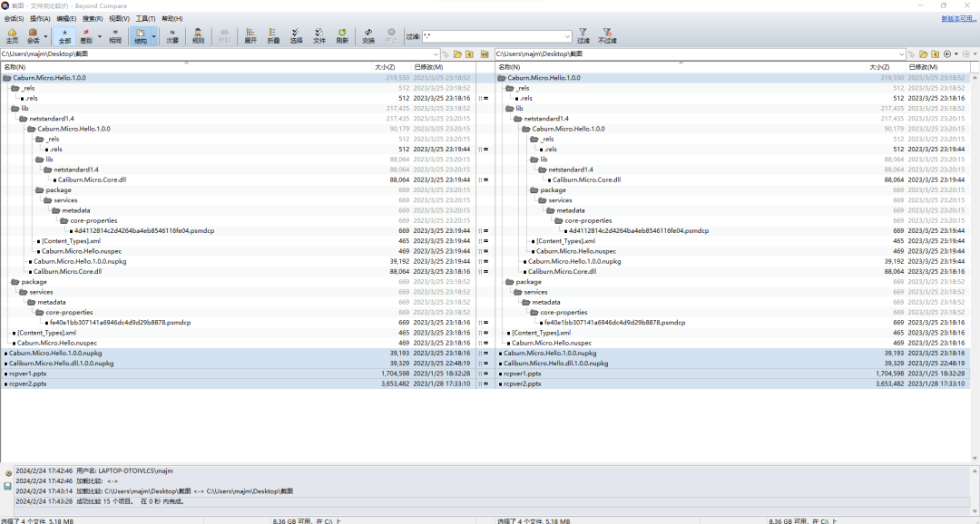Image resolution: width=980 pixels, height=524 pixels.
Task: Open the 会话 button dropdown arrow
Action: tap(45, 36)
